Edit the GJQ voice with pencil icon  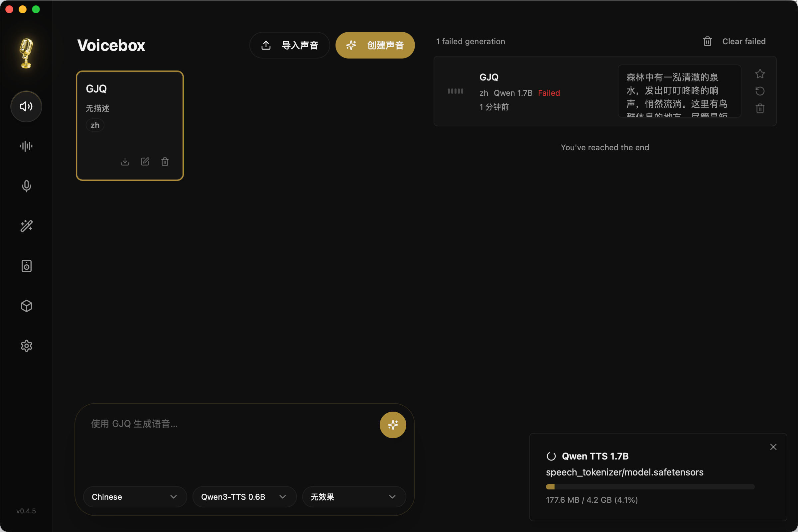[145, 162]
